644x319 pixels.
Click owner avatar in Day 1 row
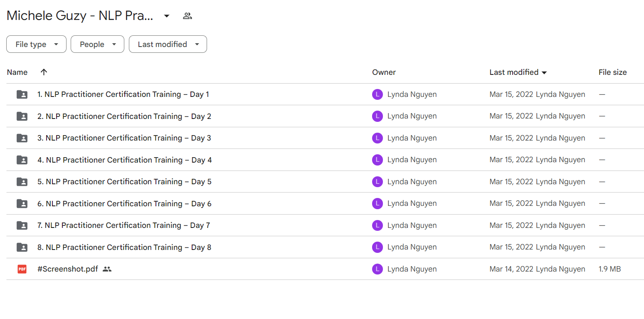[x=377, y=94]
